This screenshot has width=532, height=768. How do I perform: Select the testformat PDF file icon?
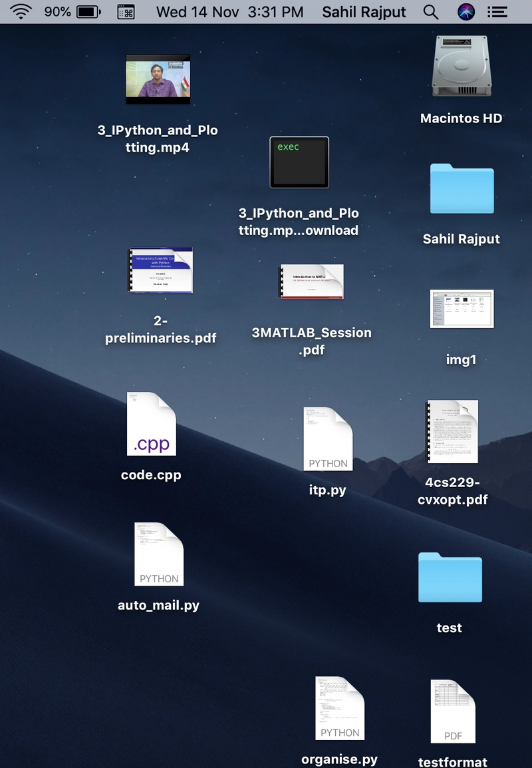[x=453, y=711]
